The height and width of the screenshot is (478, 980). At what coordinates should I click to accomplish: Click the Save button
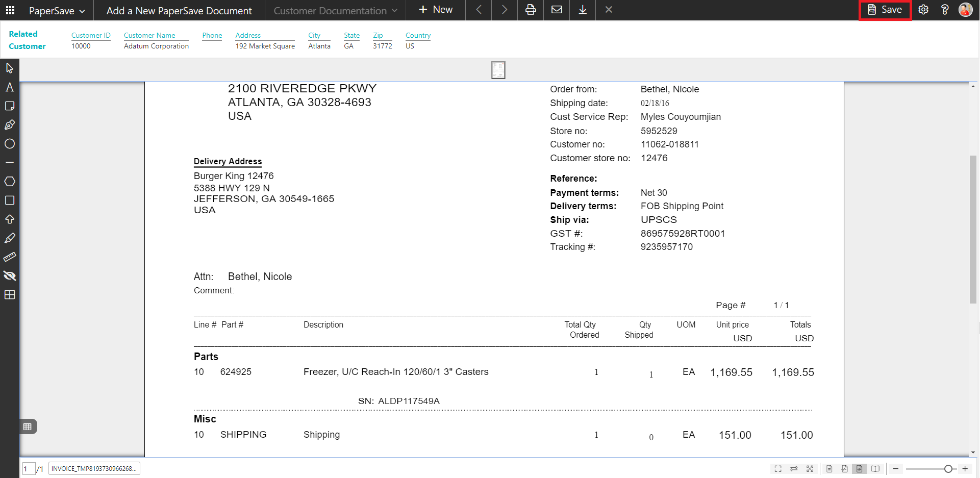tap(885, 10)
